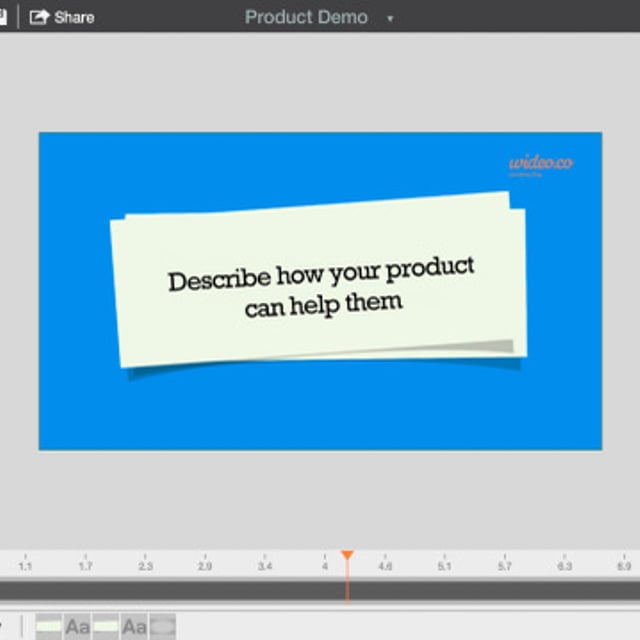Select the leftmost paper-note object thumbnail

click(49, 626)
